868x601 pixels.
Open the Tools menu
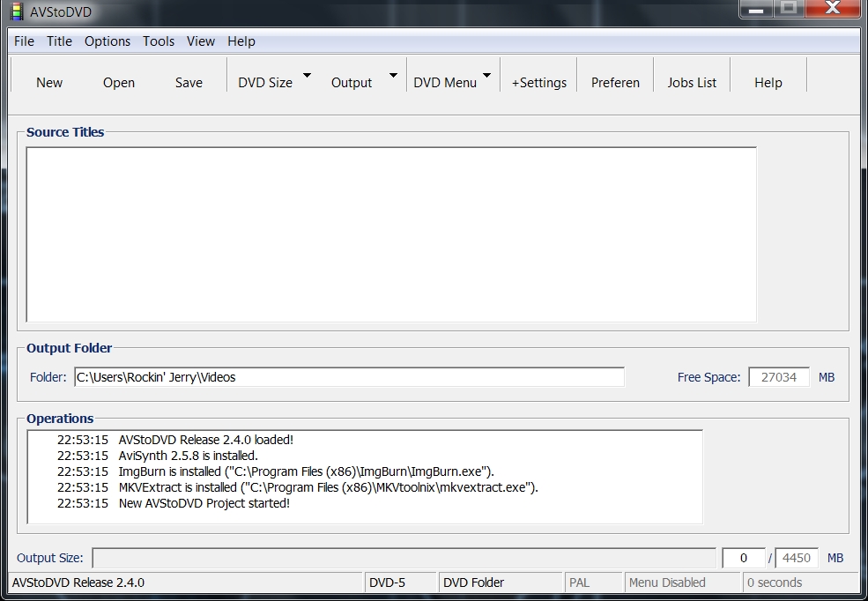(x=159, y=41)
